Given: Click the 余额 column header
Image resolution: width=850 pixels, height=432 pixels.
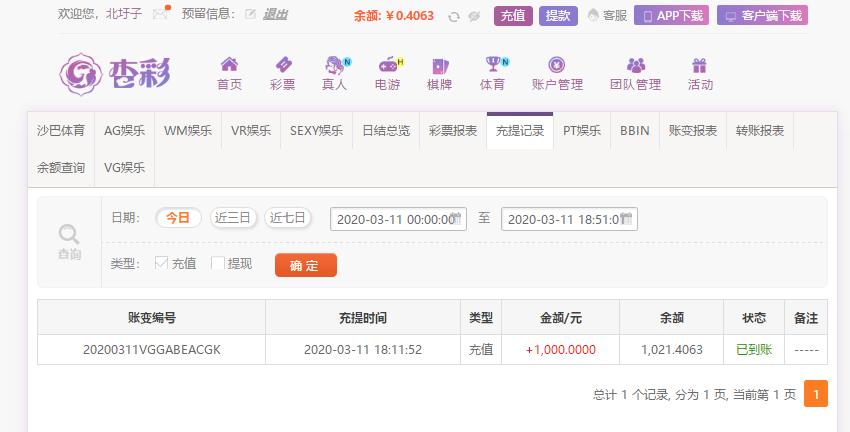Looking at the screenshot, I should pyautogui.click(x=672, y=318).
